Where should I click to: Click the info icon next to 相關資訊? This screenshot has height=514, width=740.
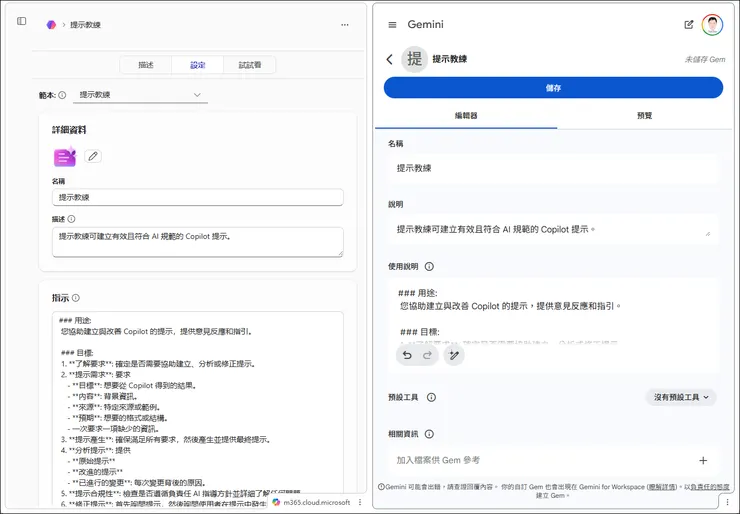429,434
